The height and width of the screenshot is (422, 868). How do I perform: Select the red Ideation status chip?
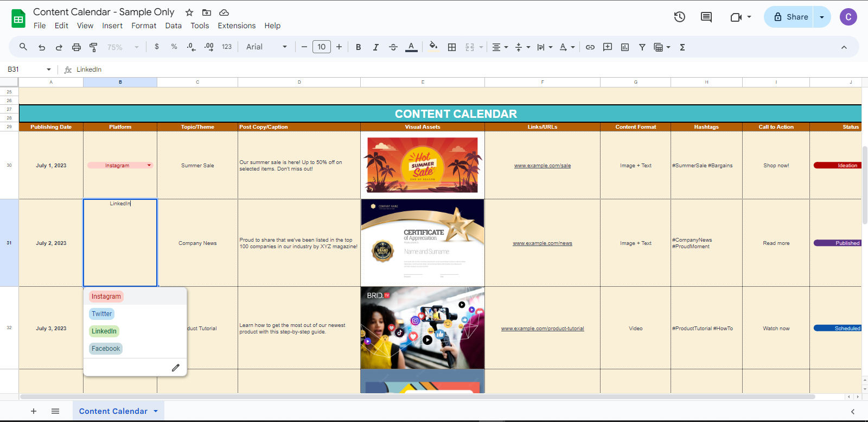838,166
